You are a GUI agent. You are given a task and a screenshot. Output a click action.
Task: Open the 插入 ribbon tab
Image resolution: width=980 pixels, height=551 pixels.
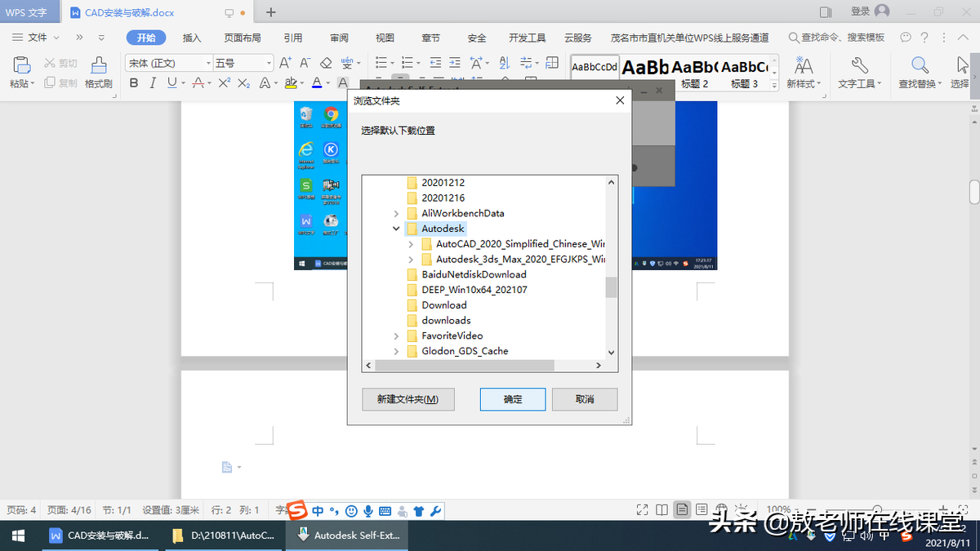click(192, 38)
